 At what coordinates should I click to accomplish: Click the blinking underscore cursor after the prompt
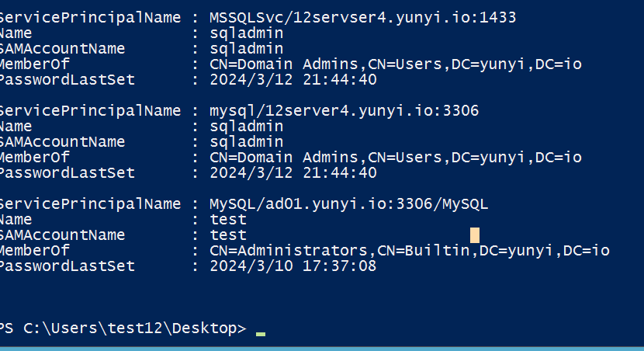pyautogui.click(x=261, y=333)
